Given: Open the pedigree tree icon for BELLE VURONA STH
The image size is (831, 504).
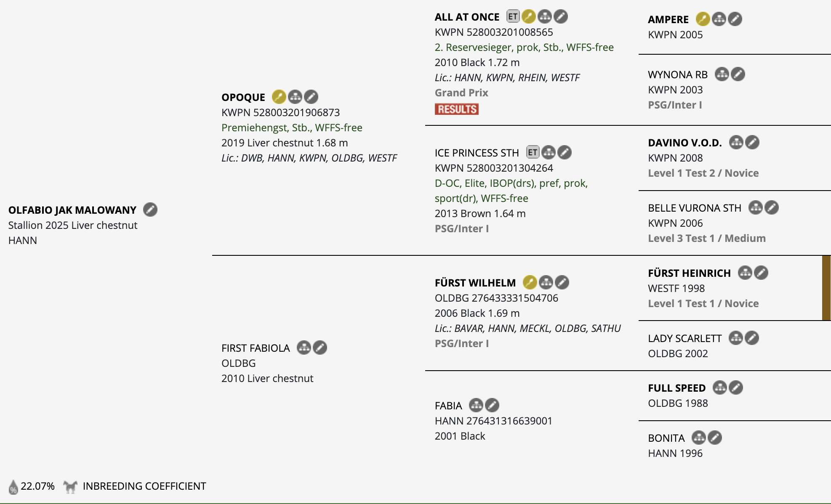Looking at the screenshot, I should [755, 207].
